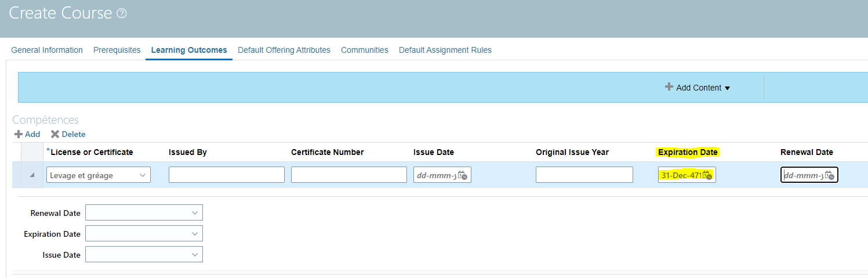The width and height of the screenshot is (868, 278).
Task: Open the Issue Date calendar picker icon in the table row
Action: tap(463, 175)
